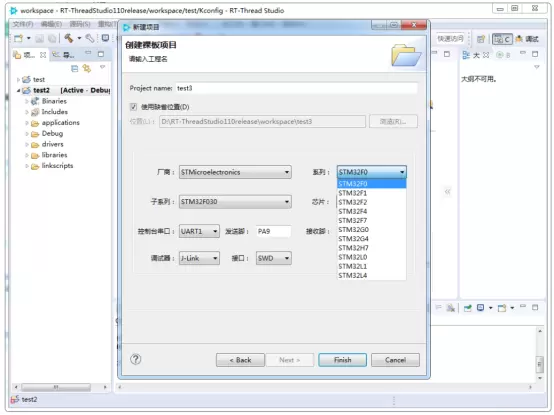Click the help question mark icon
Screen dimensions: 554x415
click(x=136, y=359)
